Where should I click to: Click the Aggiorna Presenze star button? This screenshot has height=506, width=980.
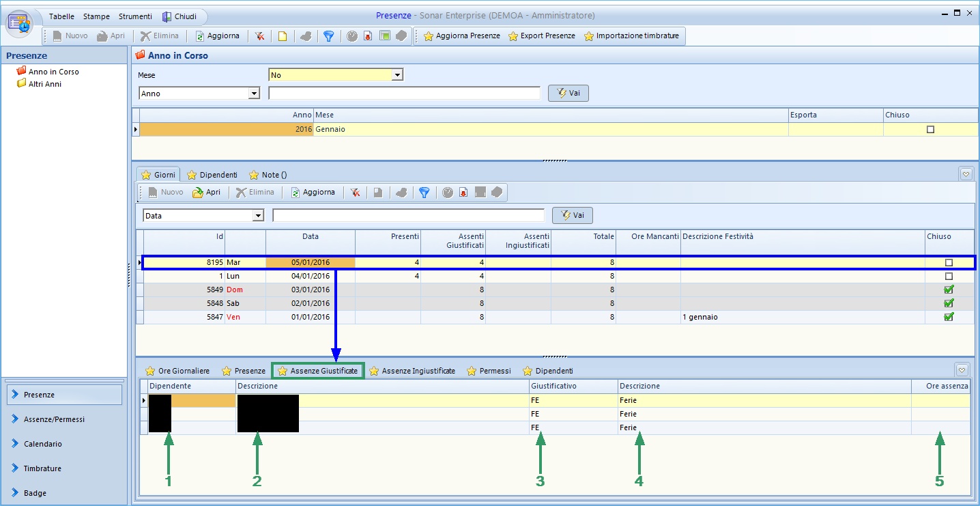(461, 36)
